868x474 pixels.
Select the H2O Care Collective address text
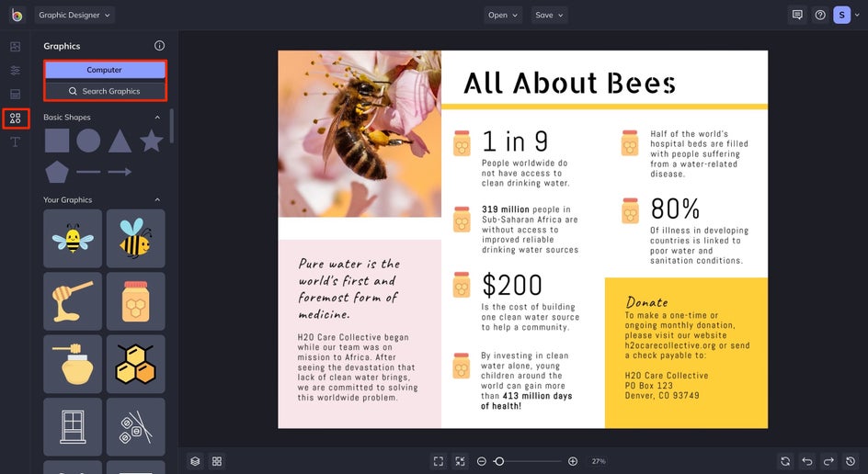pyautogui.click(x=667, y=386)
